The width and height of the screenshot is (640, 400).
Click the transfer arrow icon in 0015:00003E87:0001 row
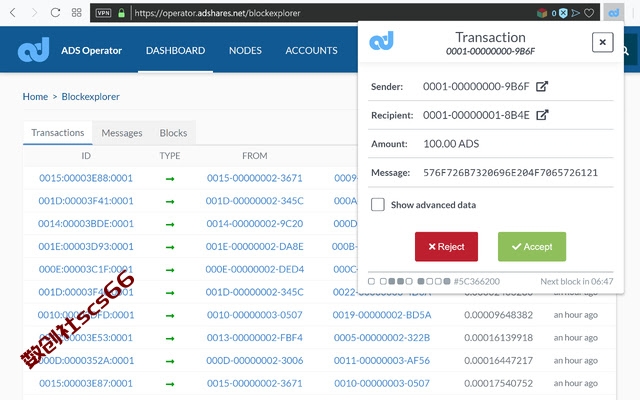170,384
